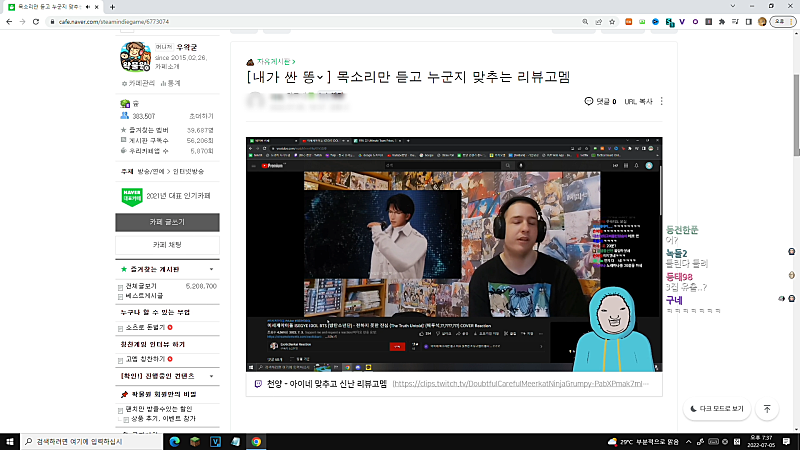Click the comment bubble icon near the post title
The height and width of the screenshot is (450, 800).
pos(589,101)
